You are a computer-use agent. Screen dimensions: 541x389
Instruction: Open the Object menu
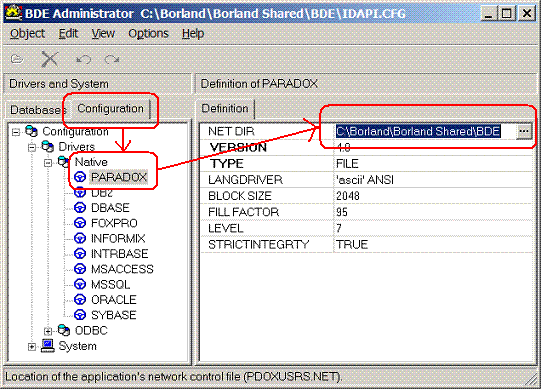coord(27,33)
